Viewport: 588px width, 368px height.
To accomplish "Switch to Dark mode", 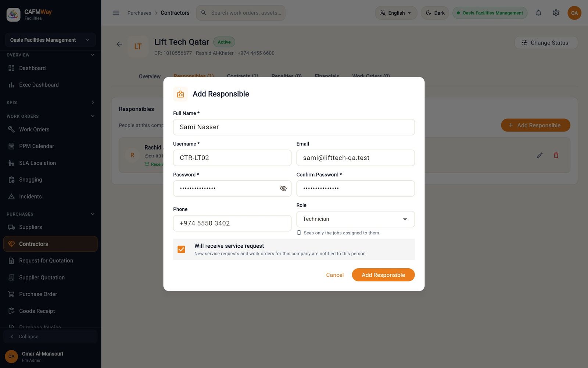I will coord(435,13).
